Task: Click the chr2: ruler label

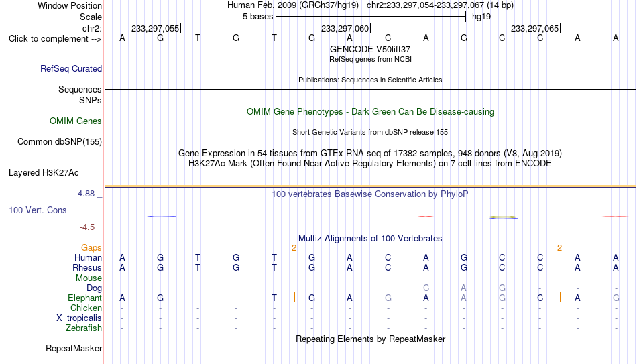Action: click(x=93, y=28)
